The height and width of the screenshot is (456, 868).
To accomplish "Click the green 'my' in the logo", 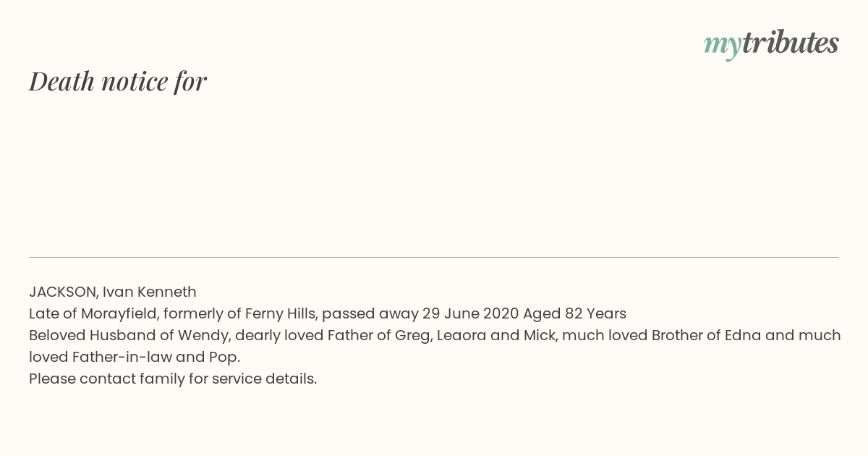I will pyautogui.click(x=723, y=46).
